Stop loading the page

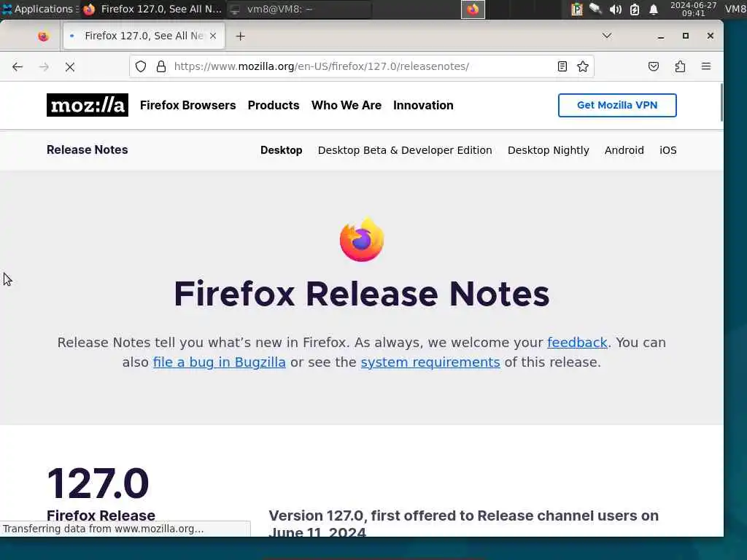click(70, 66)
